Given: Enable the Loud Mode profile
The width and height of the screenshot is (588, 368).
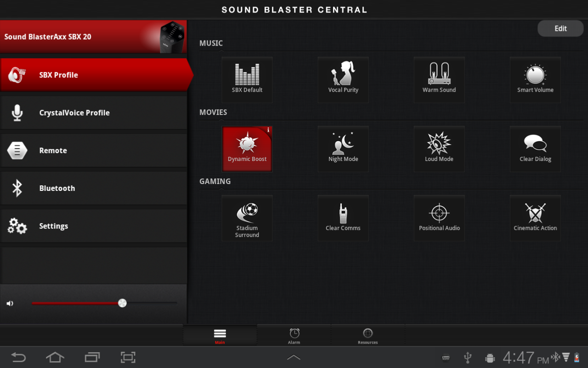Looking at the screenshot, I should click(x=439, y=149).
